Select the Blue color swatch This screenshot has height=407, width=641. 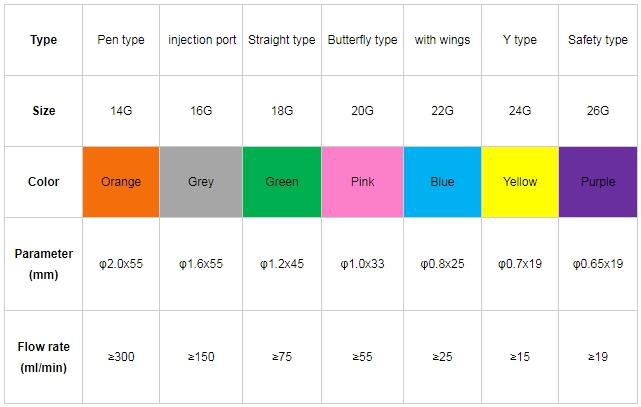pos(442,182)
